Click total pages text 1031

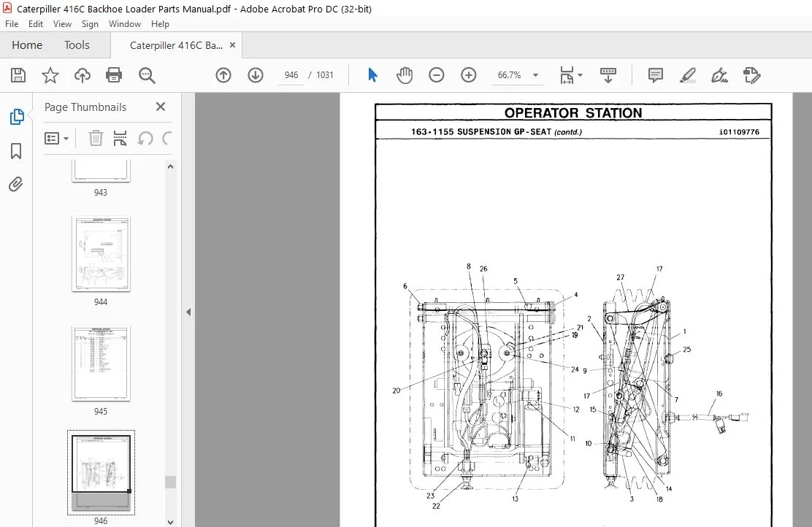click(325, 75)
